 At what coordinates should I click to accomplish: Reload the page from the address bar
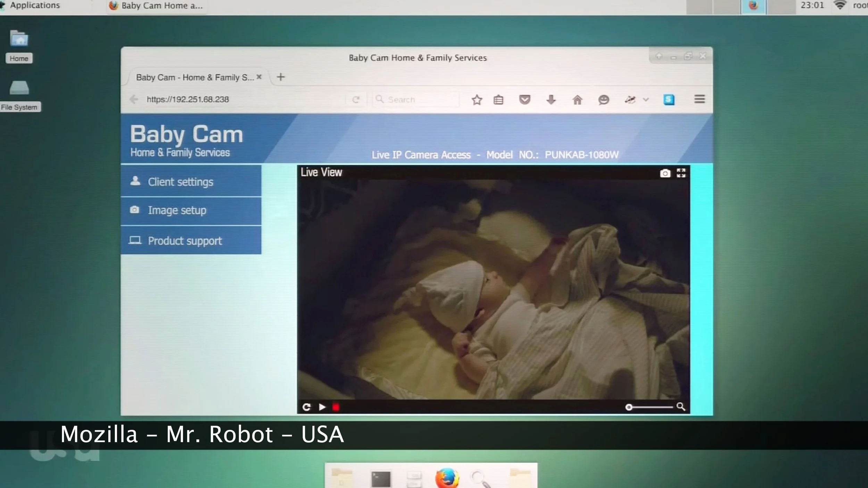tap(356, 99)
